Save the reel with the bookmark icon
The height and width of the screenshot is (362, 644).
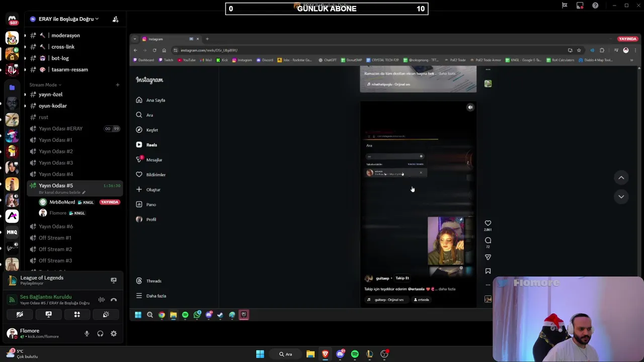coord(488,271)
